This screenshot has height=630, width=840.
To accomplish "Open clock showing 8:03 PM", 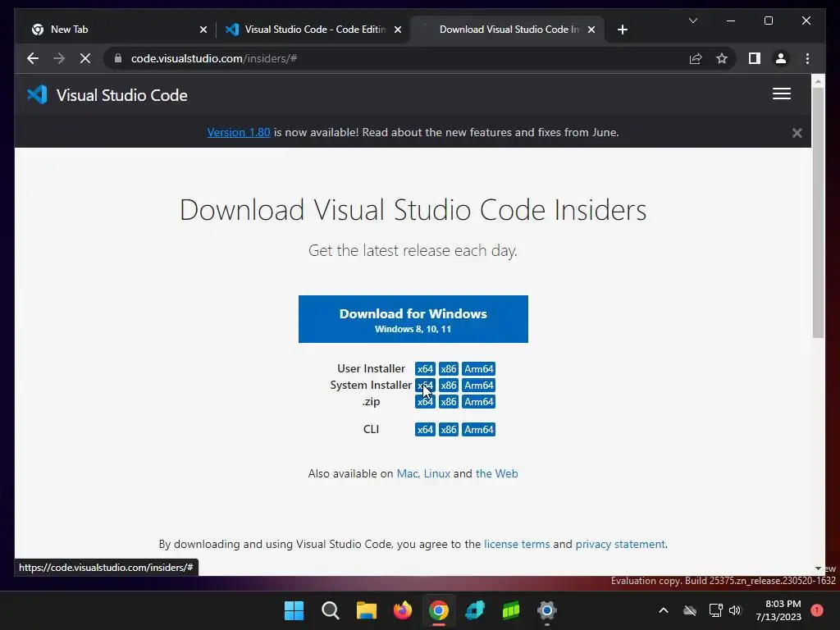I will [778, 610].
